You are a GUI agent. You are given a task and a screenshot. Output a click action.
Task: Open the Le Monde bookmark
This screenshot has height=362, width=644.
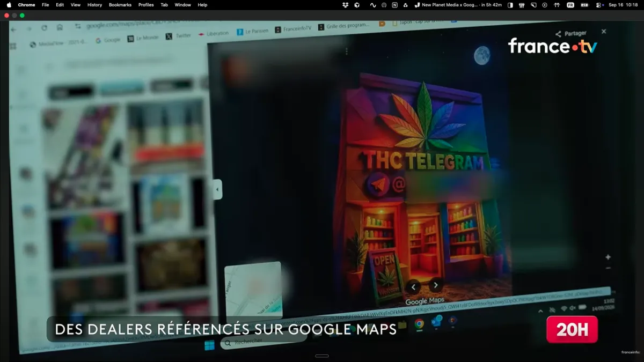[x=142, y=38]
